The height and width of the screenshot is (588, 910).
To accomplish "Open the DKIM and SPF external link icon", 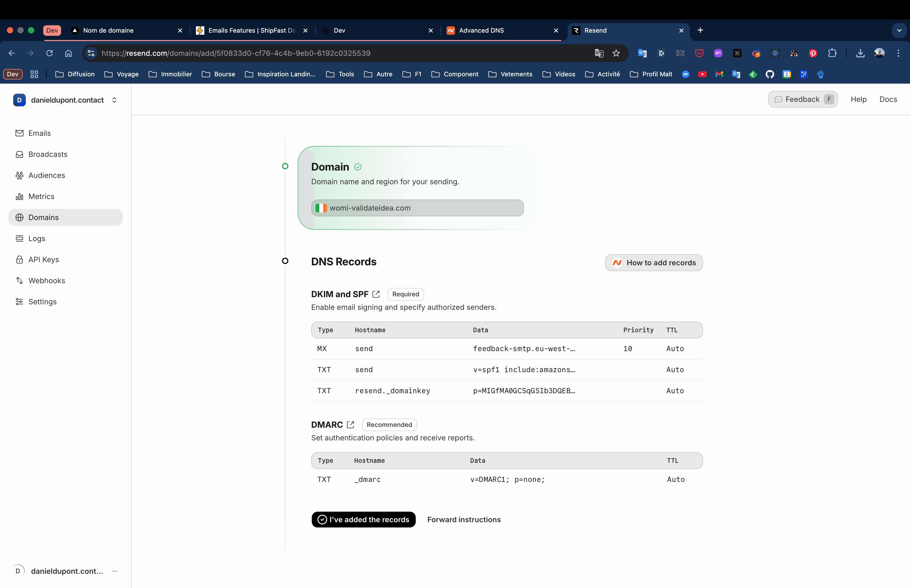I will pos(376,294).
